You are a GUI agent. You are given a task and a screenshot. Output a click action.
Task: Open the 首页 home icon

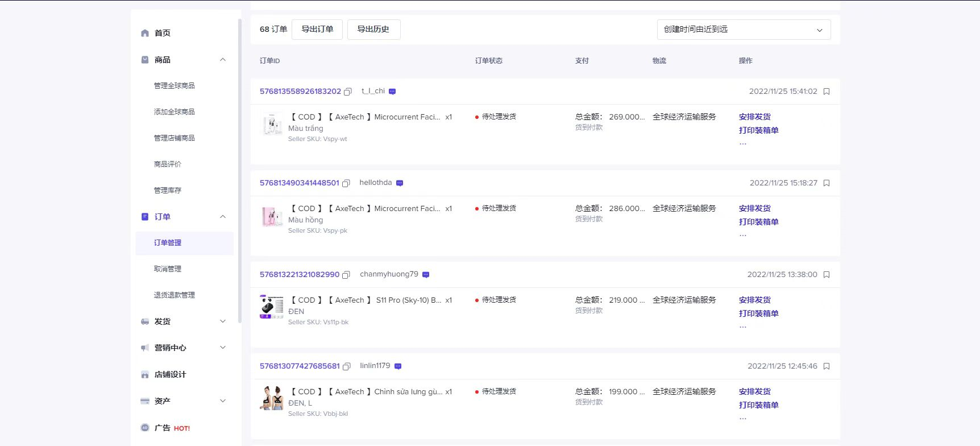point(145,33)
